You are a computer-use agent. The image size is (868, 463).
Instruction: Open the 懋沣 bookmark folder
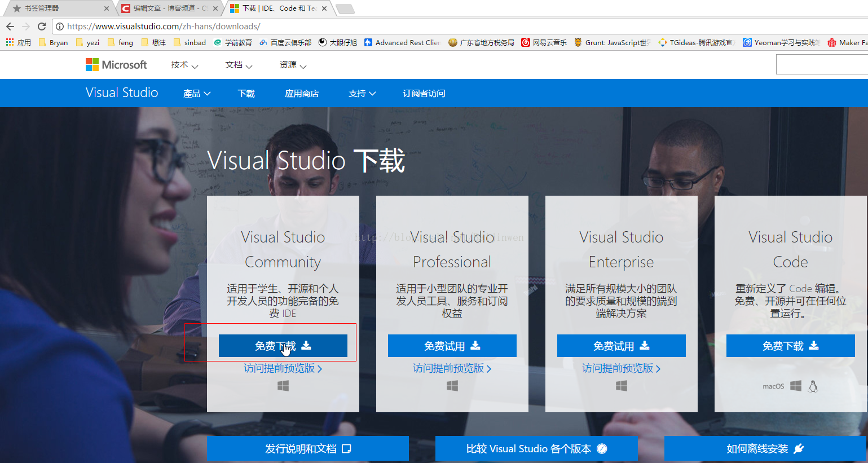point(153,42)
